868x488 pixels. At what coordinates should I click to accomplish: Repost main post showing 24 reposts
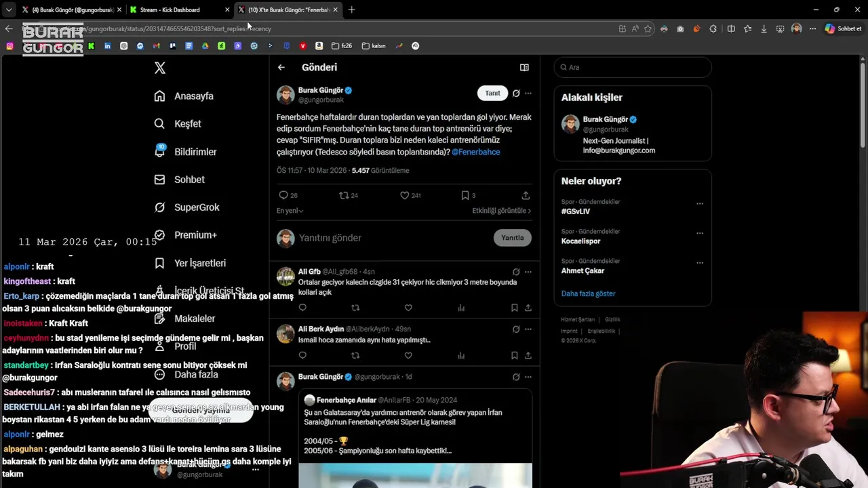pyautogui.click(x=349, y=195)
